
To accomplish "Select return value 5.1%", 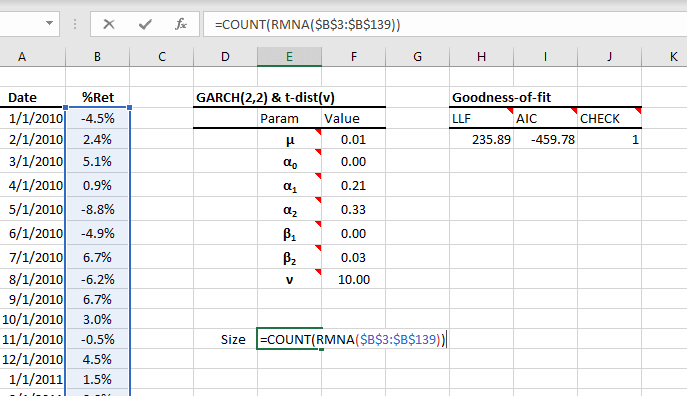I will (97, 161).
